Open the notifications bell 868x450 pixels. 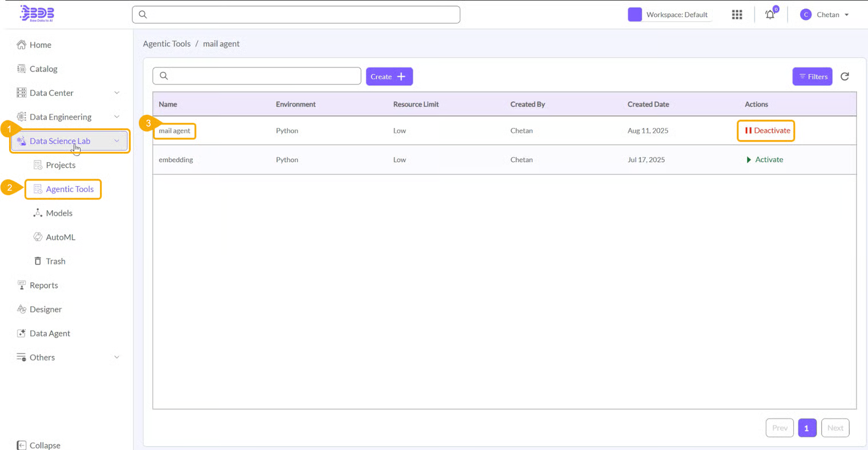point(770,15)
